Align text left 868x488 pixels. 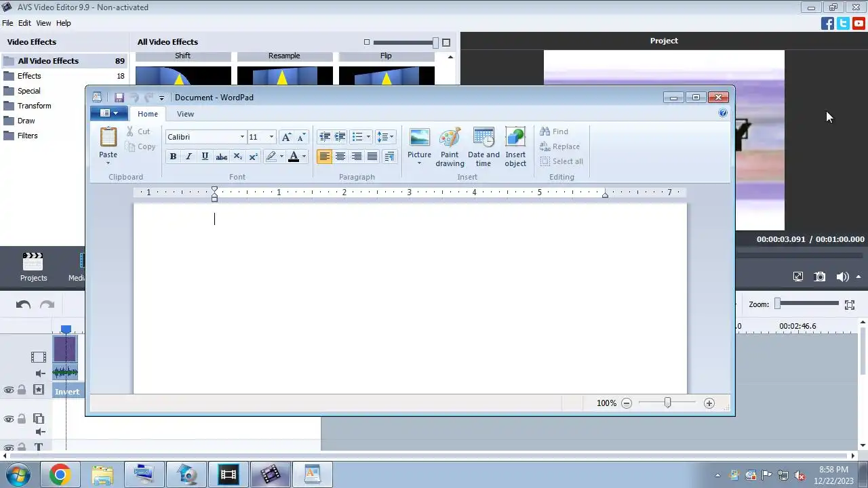[x=324, y=157]
